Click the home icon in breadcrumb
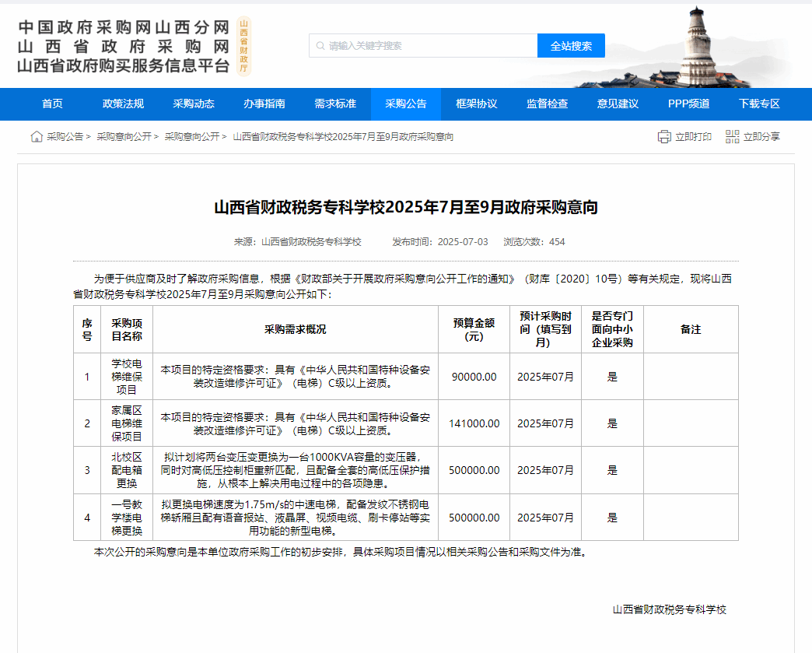This screenshot has height=653, width=812. click(x=37, y=137)
